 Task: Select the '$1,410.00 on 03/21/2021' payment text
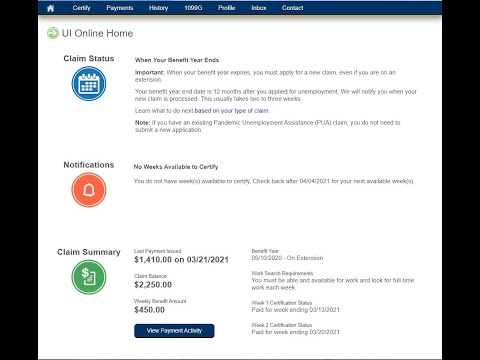click(x=181, y=260)
